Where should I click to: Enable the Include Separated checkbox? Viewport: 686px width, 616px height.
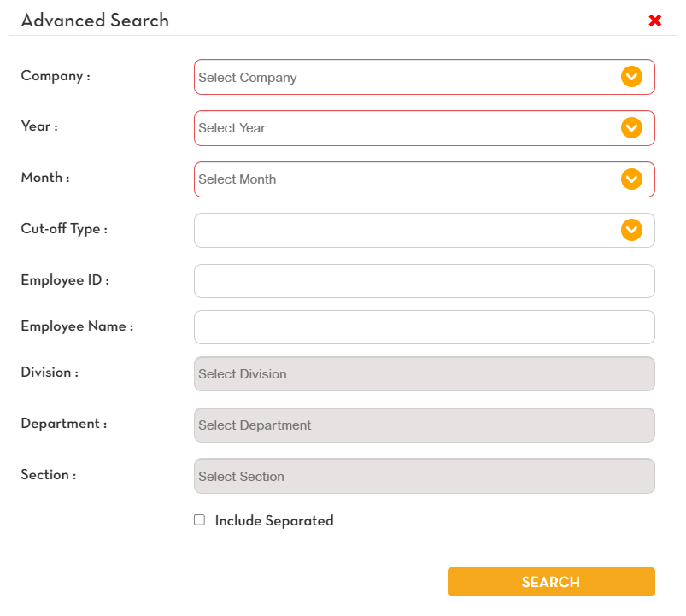tap(200, 519)
